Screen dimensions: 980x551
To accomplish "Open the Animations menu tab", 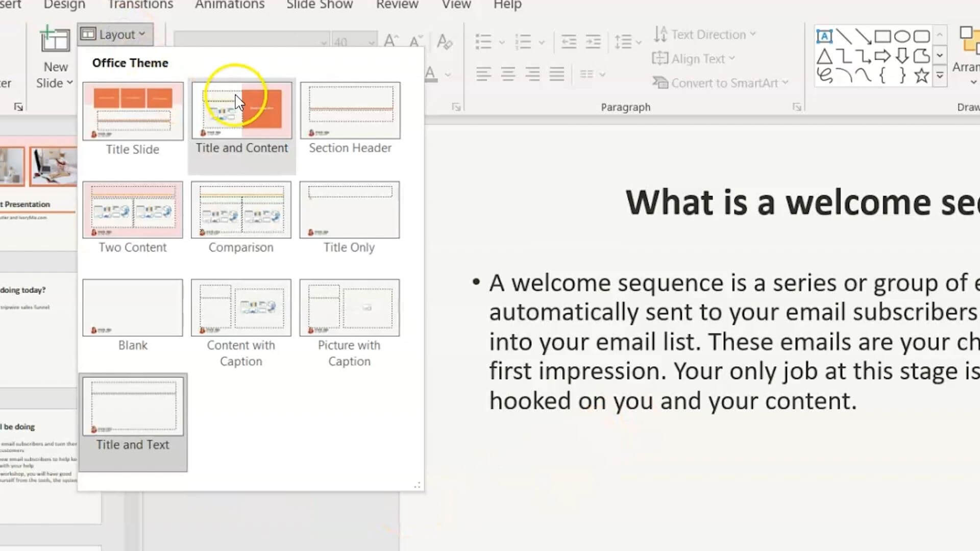I will (229, 6).
